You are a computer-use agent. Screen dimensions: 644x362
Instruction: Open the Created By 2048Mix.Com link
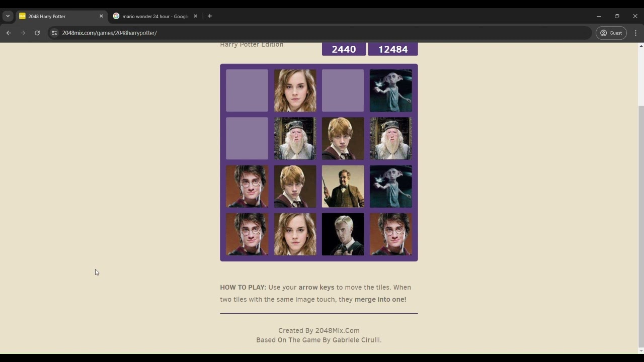click(319, 330)
